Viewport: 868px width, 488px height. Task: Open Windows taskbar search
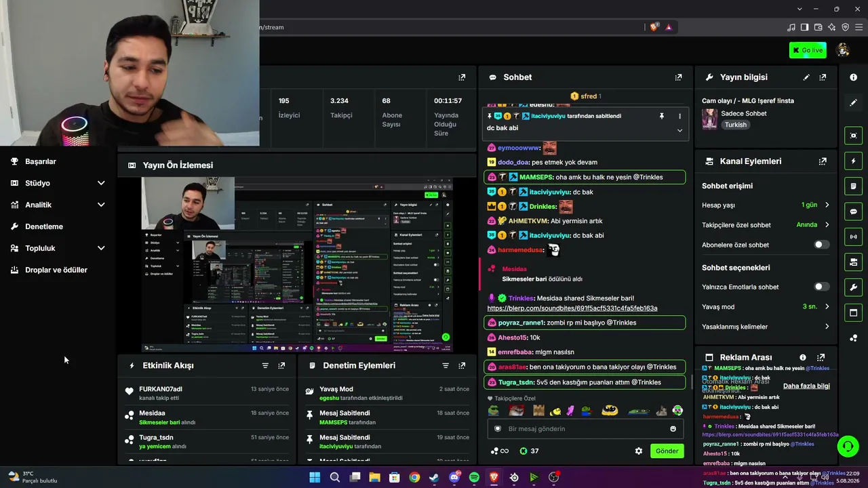click(x=334, y=477)
